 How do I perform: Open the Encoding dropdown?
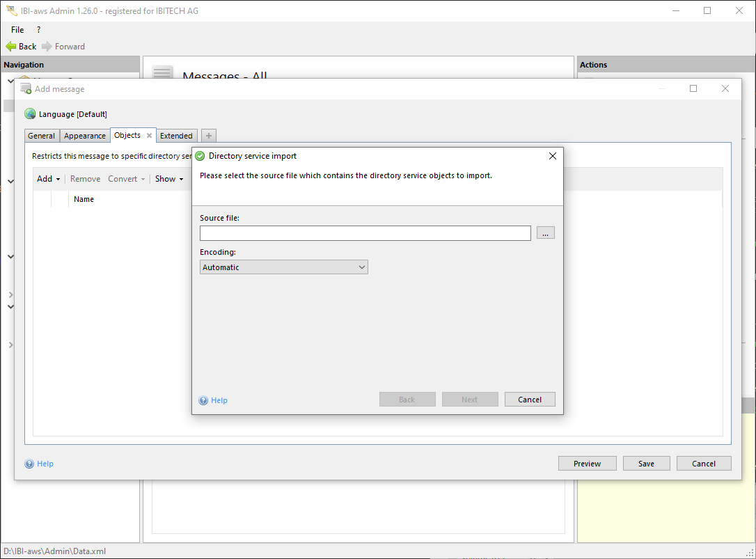pos(283,267)
